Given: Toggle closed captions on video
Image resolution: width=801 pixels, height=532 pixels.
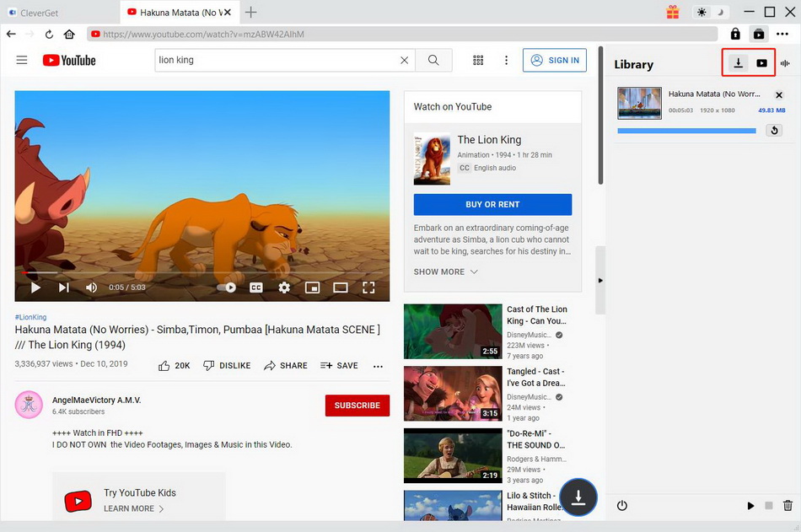Looking at the screenshot, I should point(255,287).
